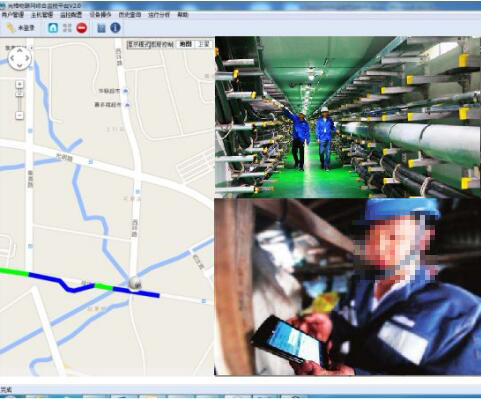Pan the map left with the arrow
481x399 pixels.
click(x=12, y=58)
